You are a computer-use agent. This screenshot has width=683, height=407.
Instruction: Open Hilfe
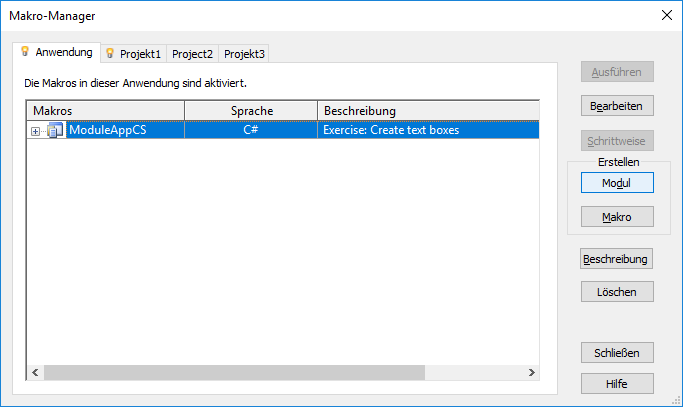tap(617, 383)
